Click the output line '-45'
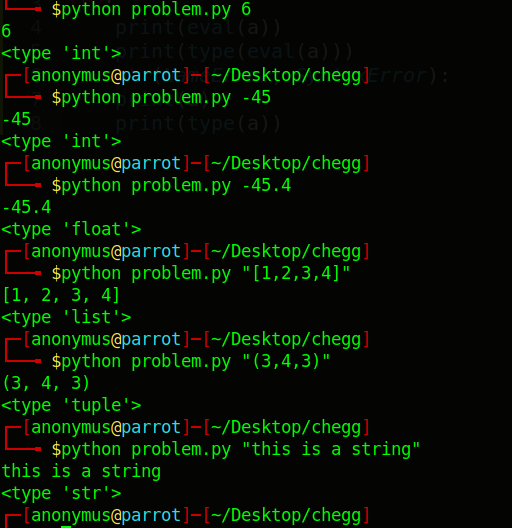Image resolution: width=512 pixels, height=528 pixels. (16, 119)
